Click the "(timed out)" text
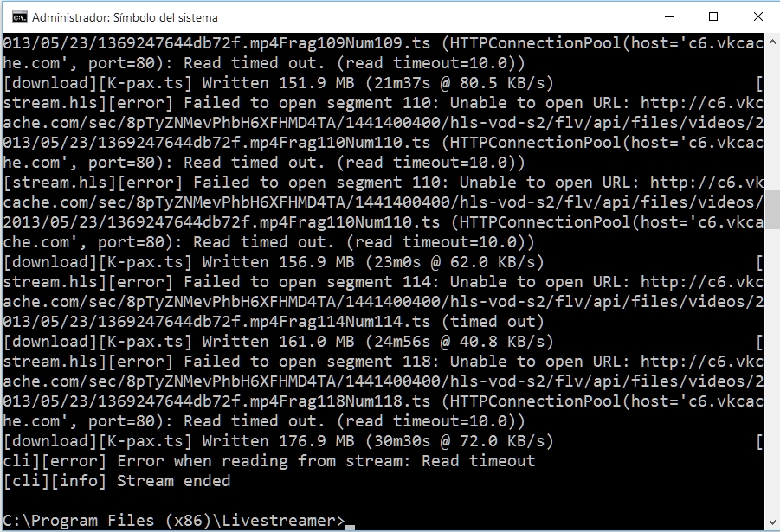Image resolution: width=780 pixels, height=532 pixels. [493, 322]
